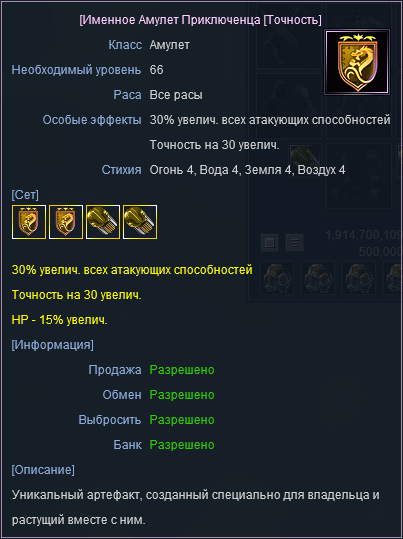The width and height of the screenshot is (403, 539).
Task: Click the [Описание] section header
Action: tap(43, 470)
